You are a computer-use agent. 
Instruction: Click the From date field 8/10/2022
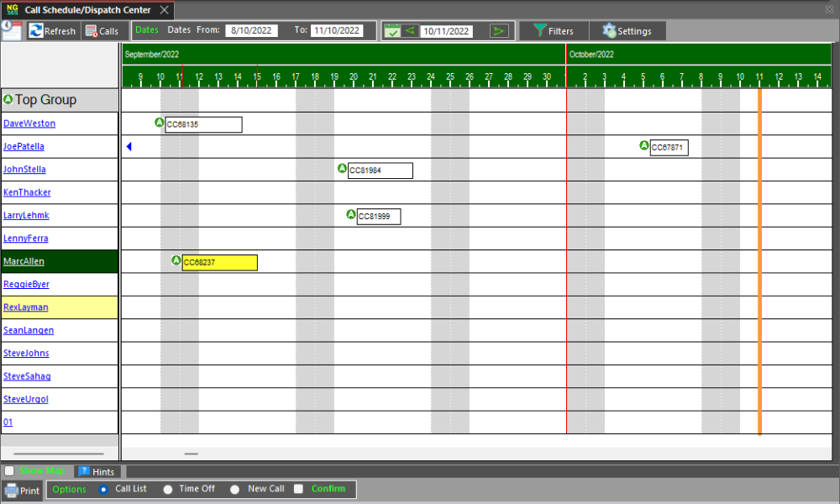point(251,30)
